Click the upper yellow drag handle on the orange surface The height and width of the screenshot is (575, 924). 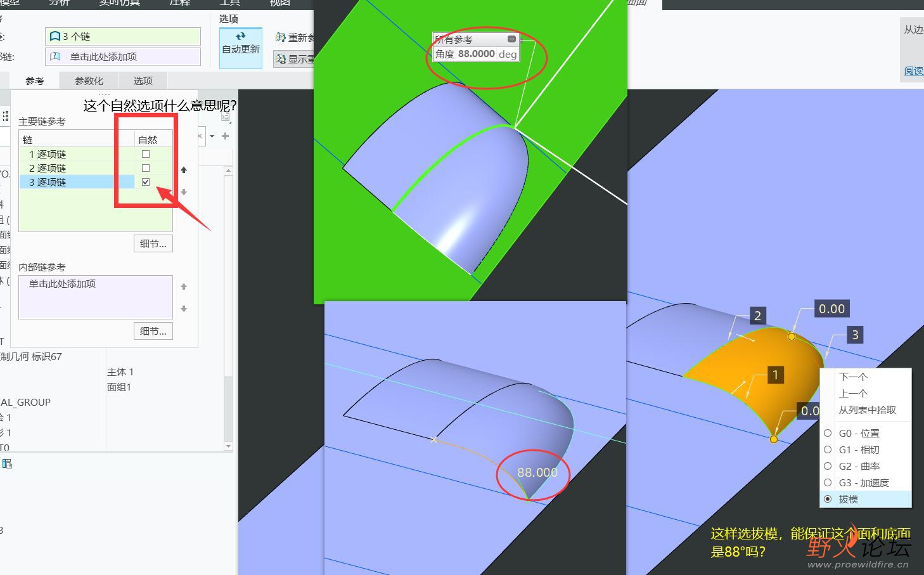791,337
